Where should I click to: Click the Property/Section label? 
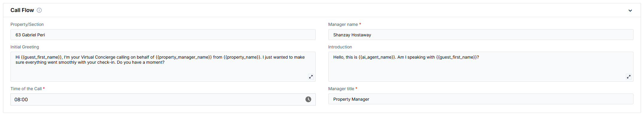(x=27, y=24)
